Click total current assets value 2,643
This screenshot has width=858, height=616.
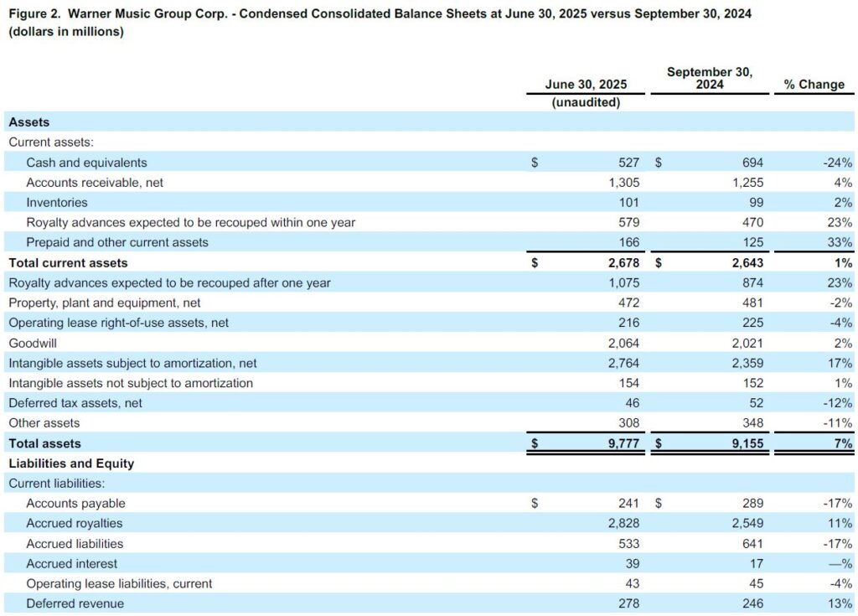pyautogui.click(x=748, y=263)
